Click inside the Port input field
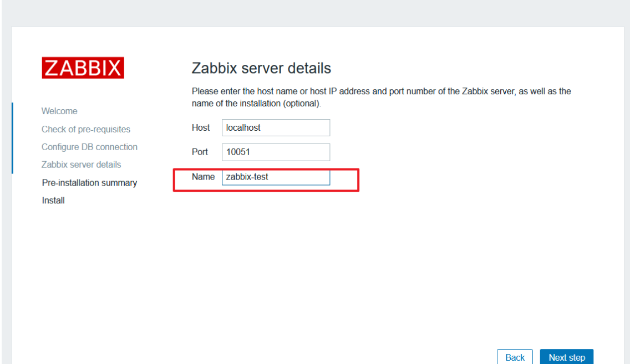The height and width of the screenshot is (364, 630). pyautogui.click(x=276, y=152)
